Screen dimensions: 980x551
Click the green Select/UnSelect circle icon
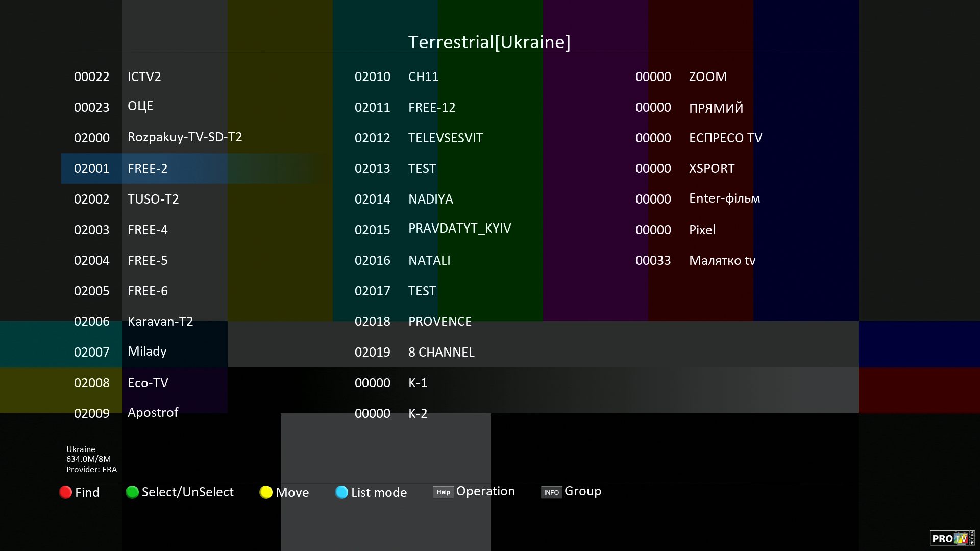coord(132,492)
